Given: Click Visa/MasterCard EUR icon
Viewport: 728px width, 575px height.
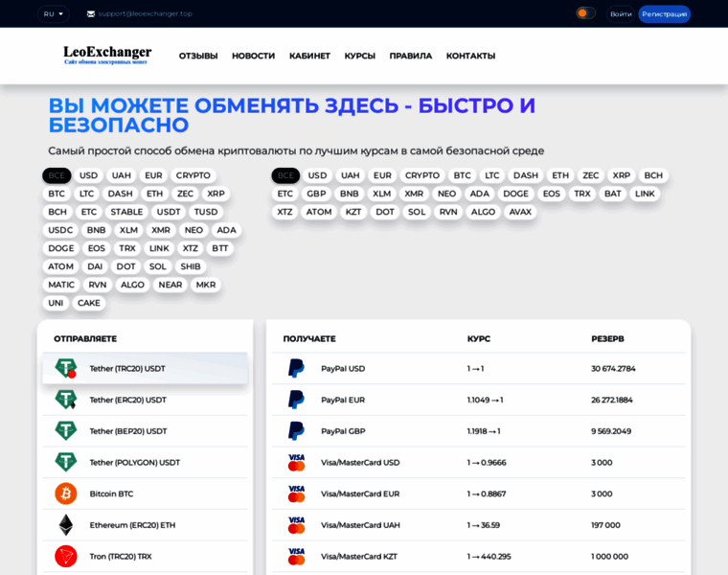Looking at the screenshot, I should click(296, 494).
